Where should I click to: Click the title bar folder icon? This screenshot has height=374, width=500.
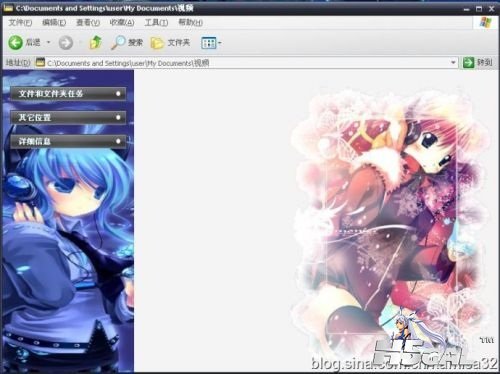pyautogui.click(x=8, y=8)
